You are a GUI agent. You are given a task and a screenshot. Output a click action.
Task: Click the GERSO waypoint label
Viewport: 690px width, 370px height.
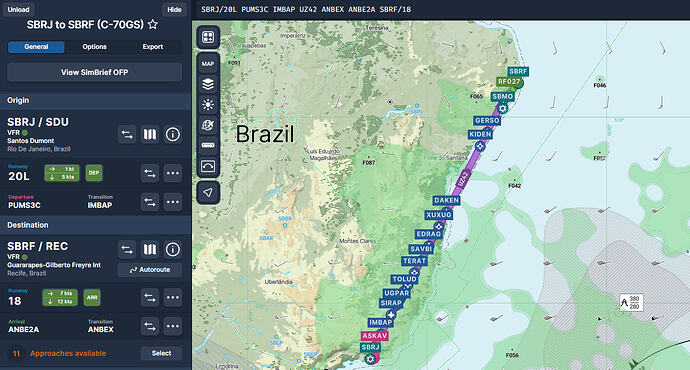click(x=487, y=121)
